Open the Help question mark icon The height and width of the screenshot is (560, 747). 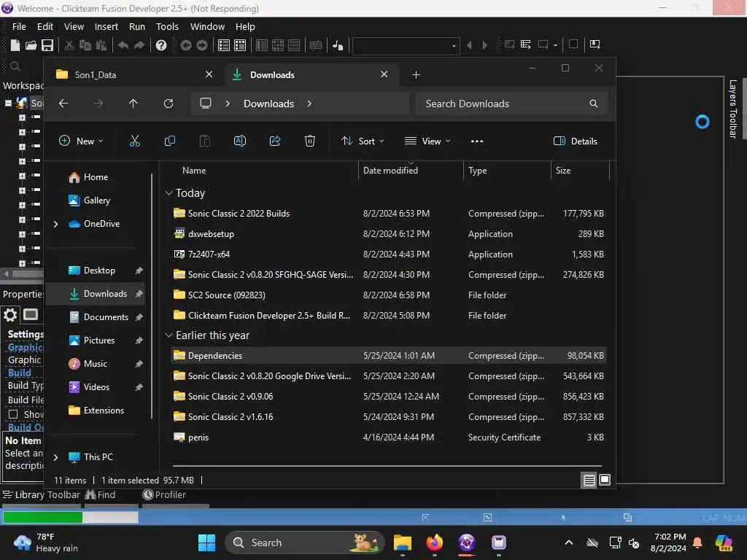(x=161, y=44)
